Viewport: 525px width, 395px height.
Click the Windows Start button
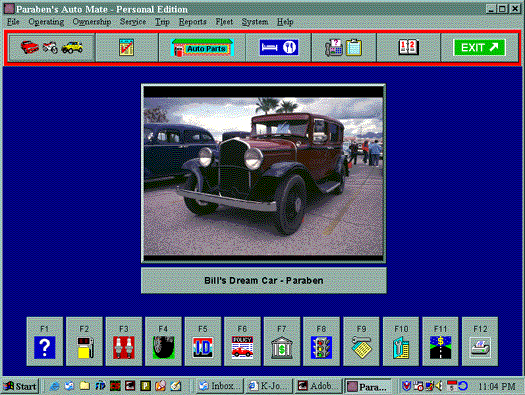[x=20, y=386]
